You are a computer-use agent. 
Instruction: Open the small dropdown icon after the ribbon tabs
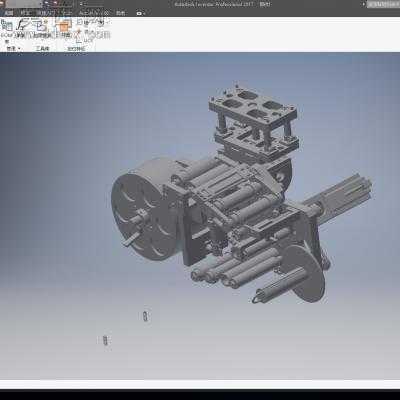click(140, 13)
